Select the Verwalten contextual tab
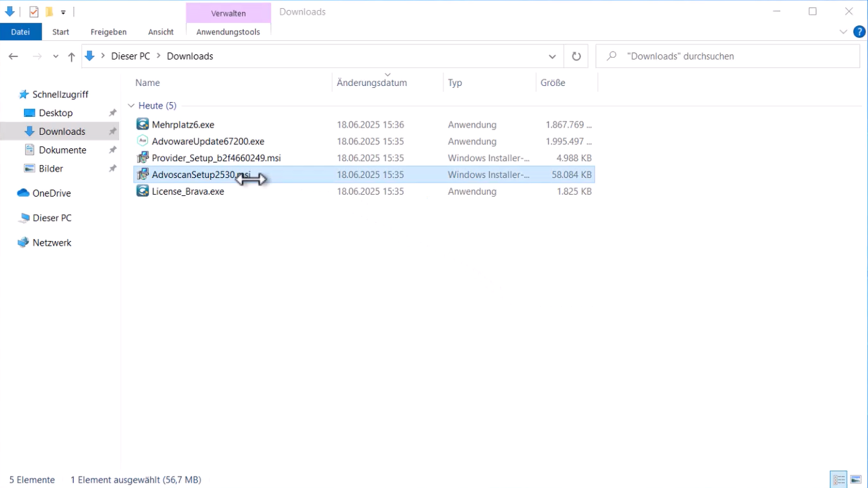868x488 pixels. point(228,13)
